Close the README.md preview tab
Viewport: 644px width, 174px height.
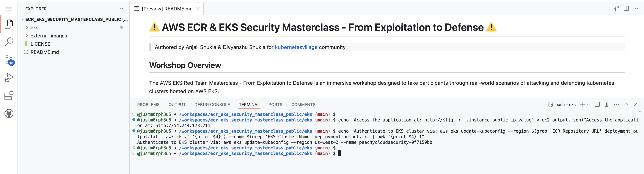coord(198,9)
